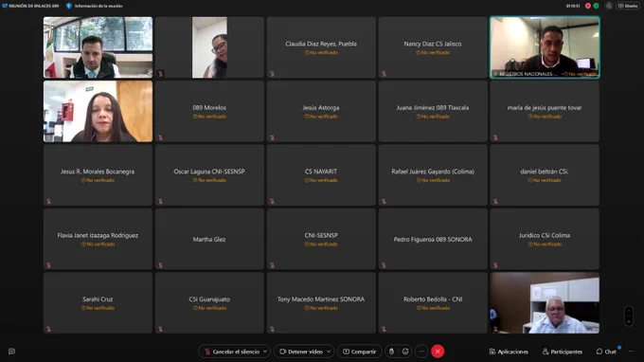Click the video of white-haired man in the office
644x362 pixels.
click(545, 303)
